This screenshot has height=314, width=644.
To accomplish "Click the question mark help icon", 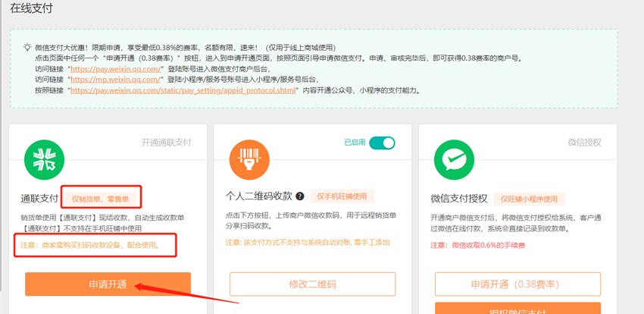I will (300, 196).
